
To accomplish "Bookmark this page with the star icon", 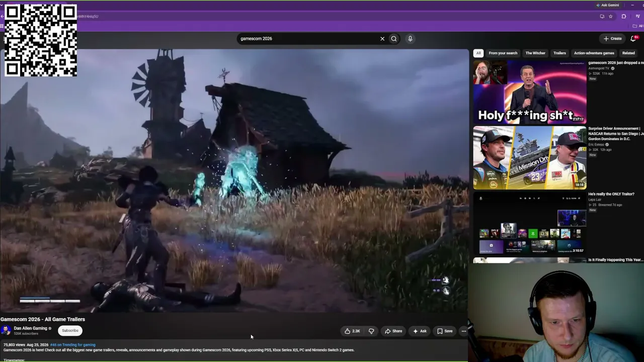I will (611, 16).
